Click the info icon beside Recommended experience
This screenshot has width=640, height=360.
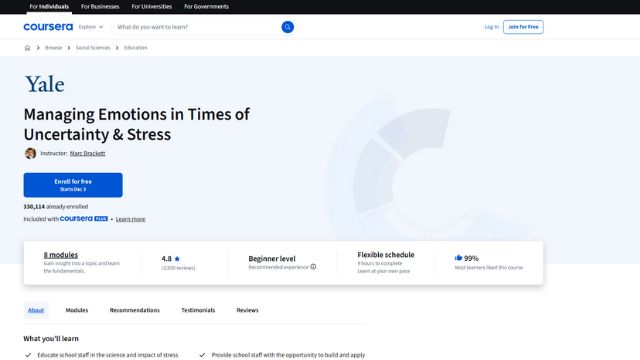coord(313,267)
